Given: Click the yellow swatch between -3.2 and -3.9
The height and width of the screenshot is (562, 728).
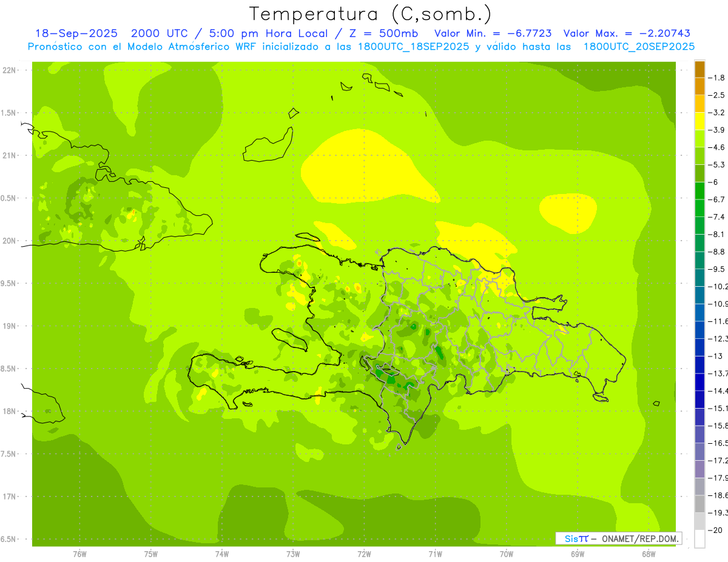Looking at the screenshot, I should pos(699,121).
